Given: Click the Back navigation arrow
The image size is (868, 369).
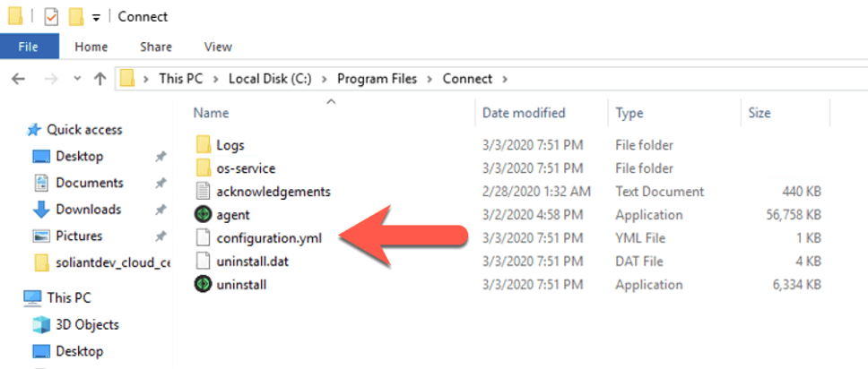Looking at the screenshot, I should 18,79.
